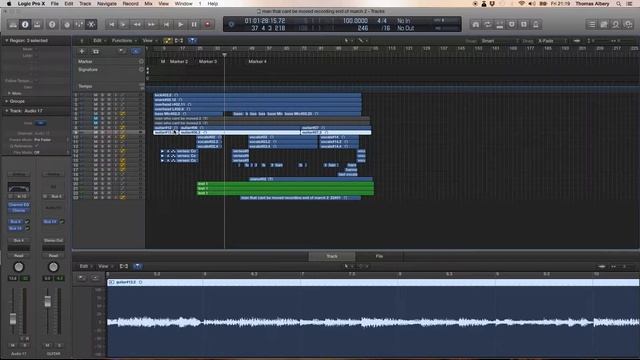
Task: Toggle the Editors scissors button
Action: tap(91, 24)
